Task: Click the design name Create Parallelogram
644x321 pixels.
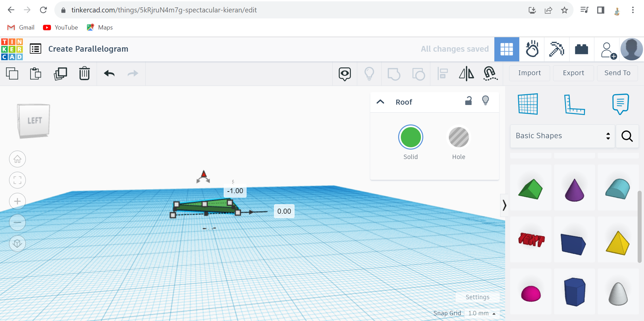Action: coord(88,49)
